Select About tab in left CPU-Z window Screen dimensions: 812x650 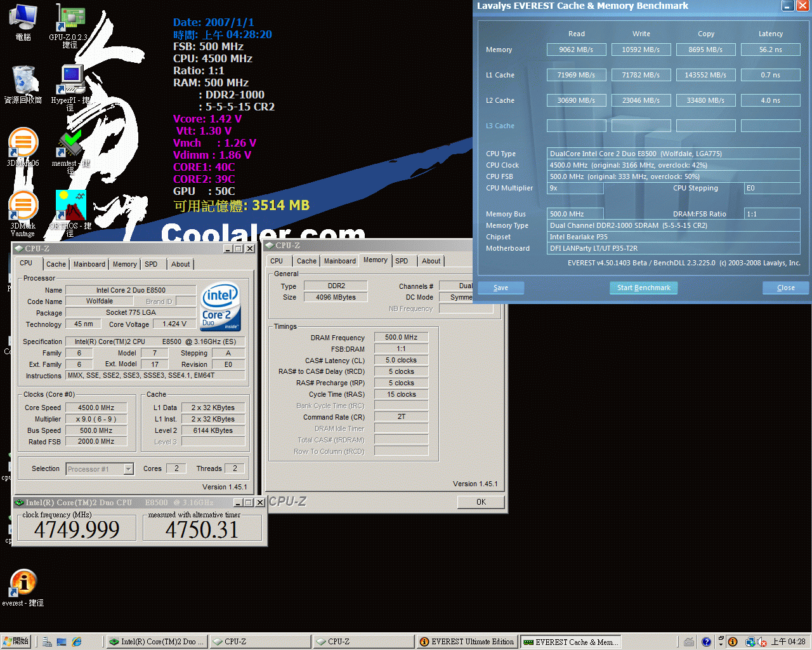click(x=180, y=264)
